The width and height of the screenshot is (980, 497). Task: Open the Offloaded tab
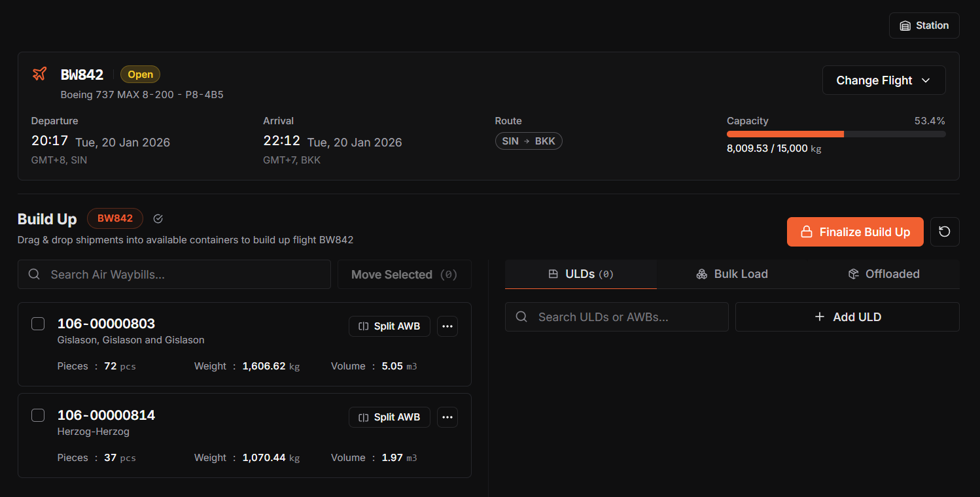pyautogui.click(x=884, y=274)
